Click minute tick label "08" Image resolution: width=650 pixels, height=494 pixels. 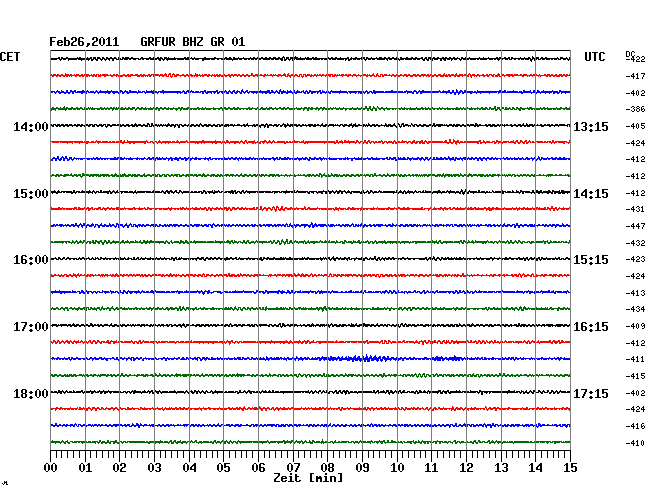[327, 468]
